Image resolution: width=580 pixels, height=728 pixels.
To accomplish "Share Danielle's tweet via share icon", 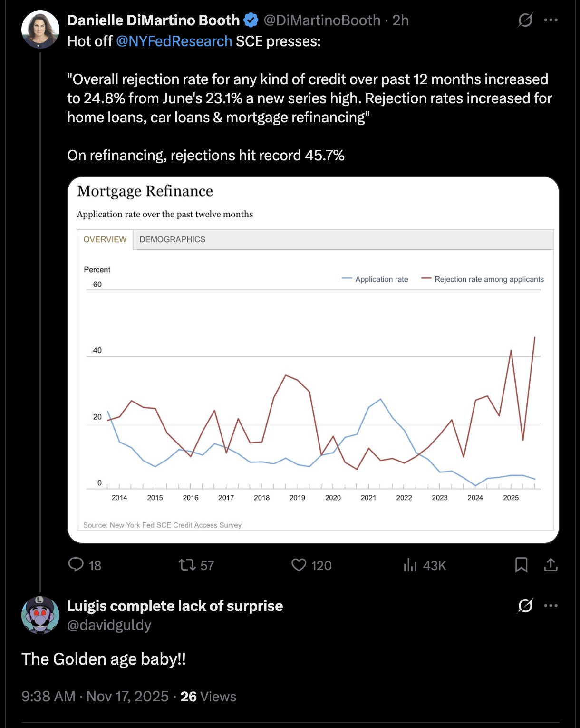I will (x=551, y=565).
